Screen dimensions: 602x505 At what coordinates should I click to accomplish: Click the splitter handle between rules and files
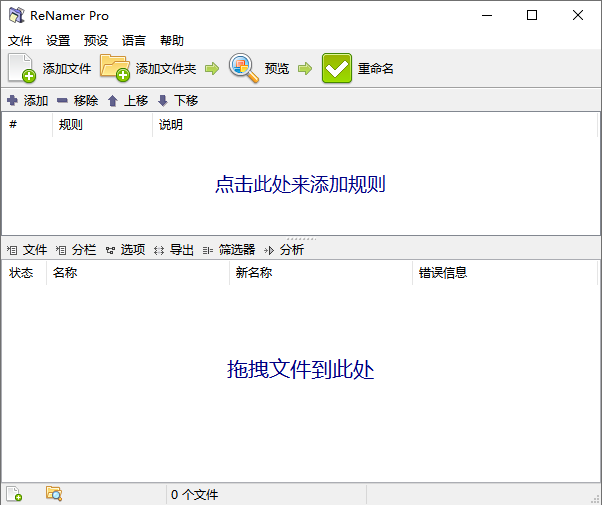click(301, 238)
